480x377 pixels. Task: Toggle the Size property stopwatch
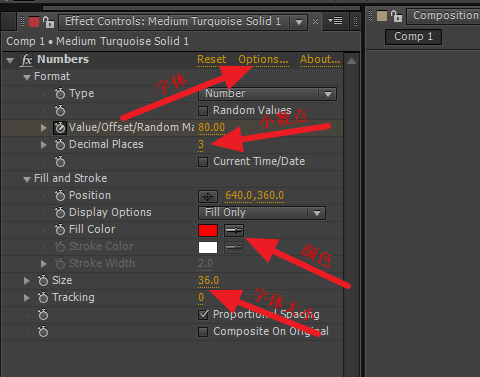pos(43,281)
